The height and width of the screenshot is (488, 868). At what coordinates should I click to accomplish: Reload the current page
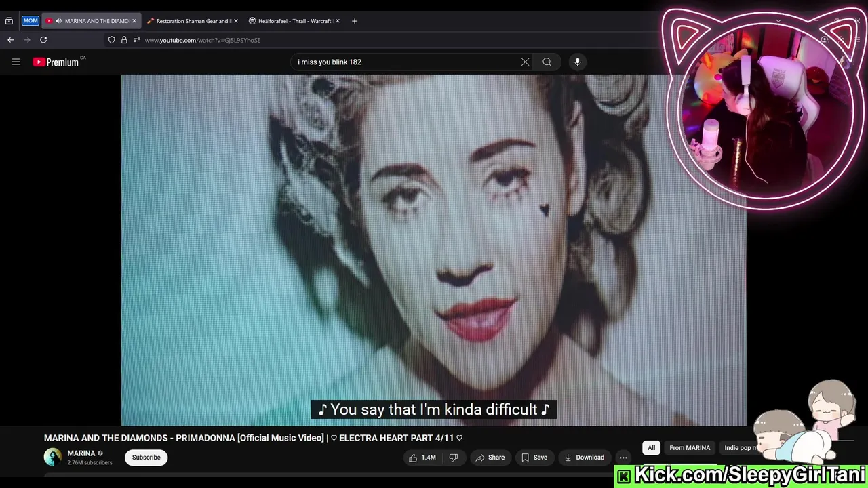point(43,40)
